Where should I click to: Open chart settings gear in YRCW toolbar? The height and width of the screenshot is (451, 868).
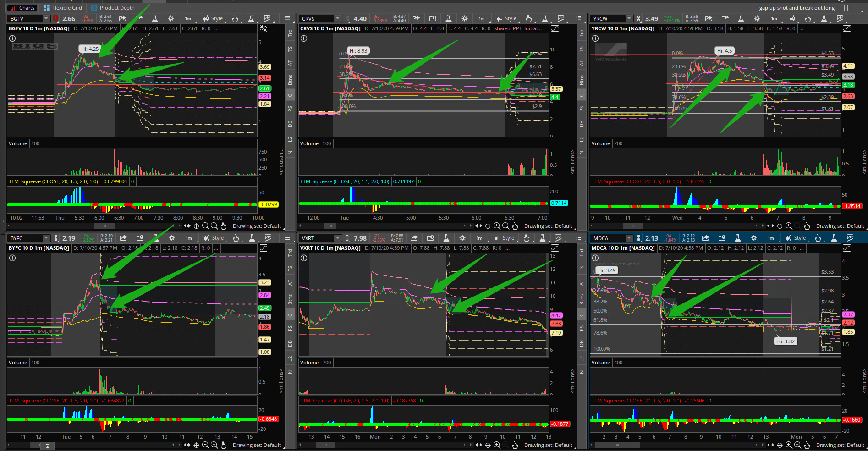757,18
